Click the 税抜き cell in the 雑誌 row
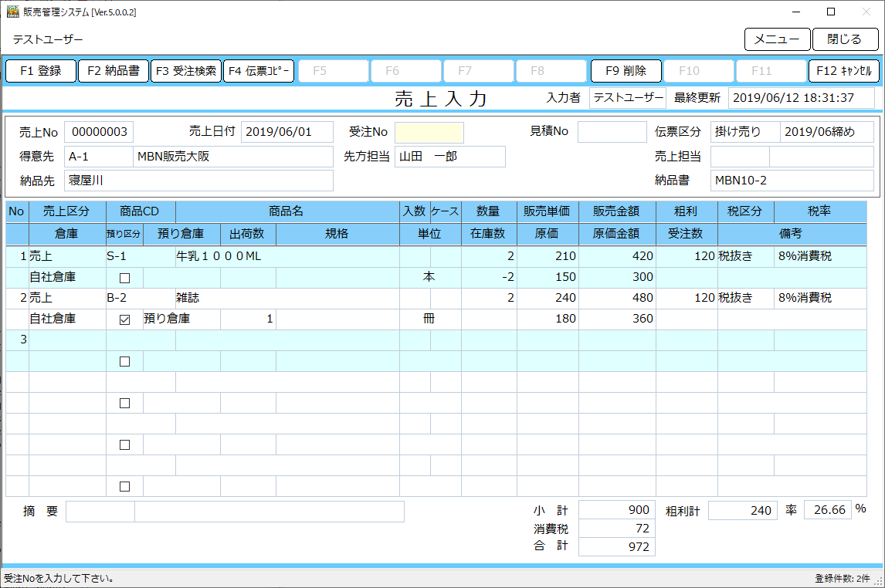The image size is (885, 588). 745,298
